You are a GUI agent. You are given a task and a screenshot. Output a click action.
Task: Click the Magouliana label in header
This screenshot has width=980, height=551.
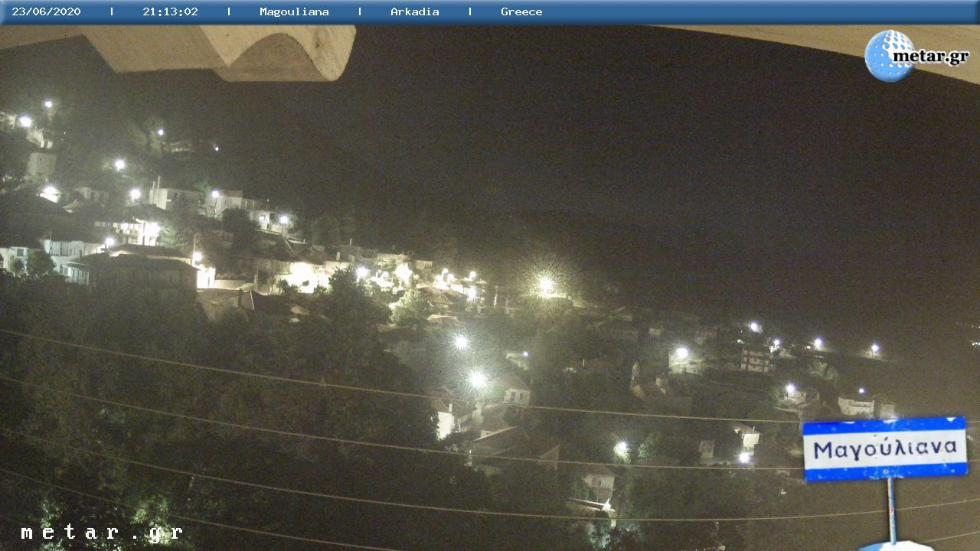tap(294, 11)
